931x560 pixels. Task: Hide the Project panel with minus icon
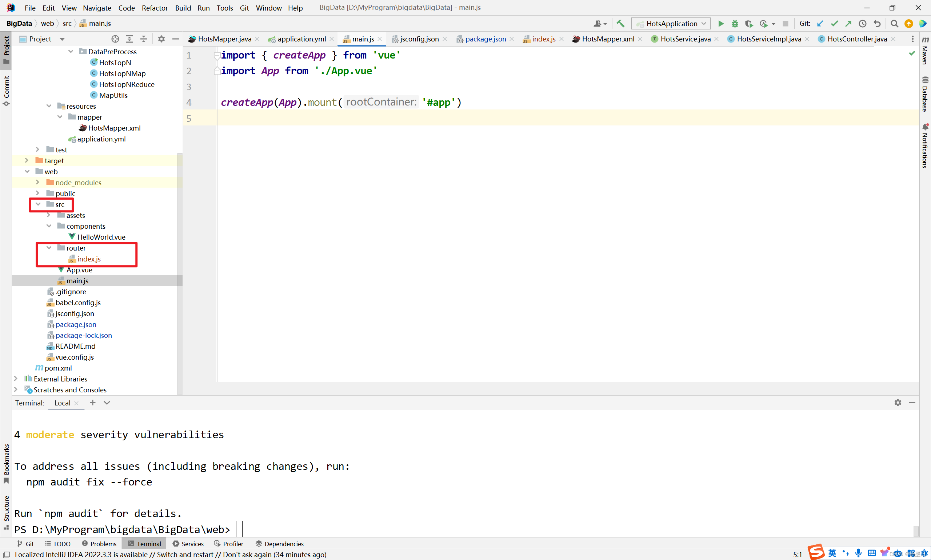tap(176, 39)
